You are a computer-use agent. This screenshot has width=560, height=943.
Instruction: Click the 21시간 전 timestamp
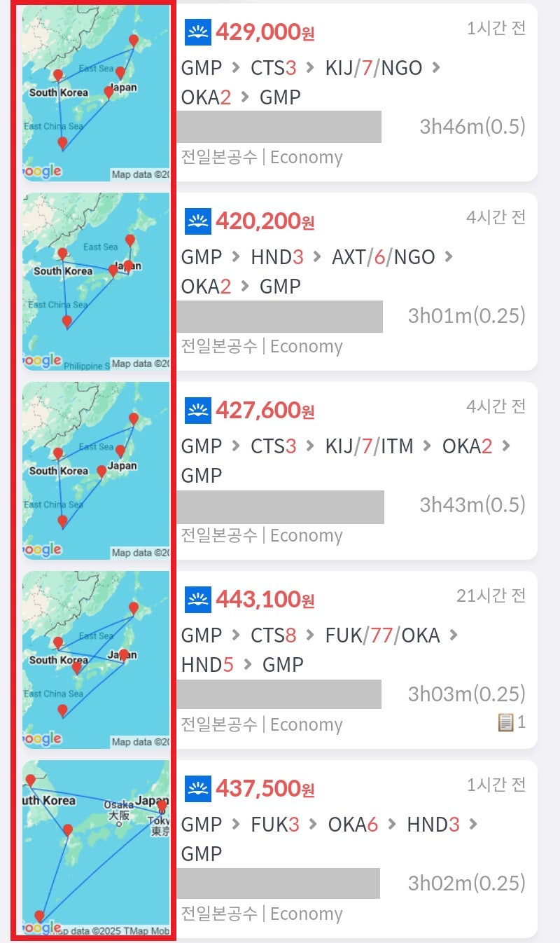pyautogui.click(x=491, y=596)
